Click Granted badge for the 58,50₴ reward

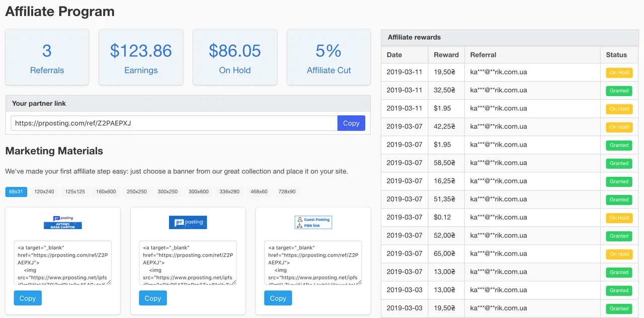tap(619, 163)
